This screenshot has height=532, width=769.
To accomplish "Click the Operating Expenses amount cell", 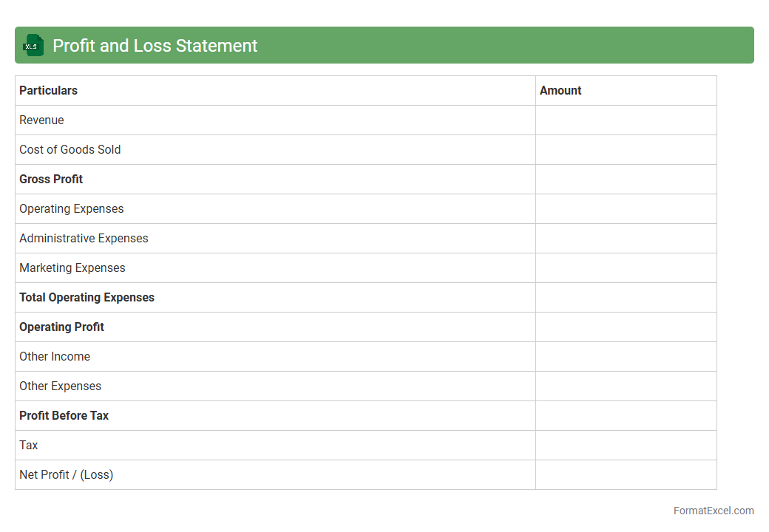I will click(x=626, y=208).
